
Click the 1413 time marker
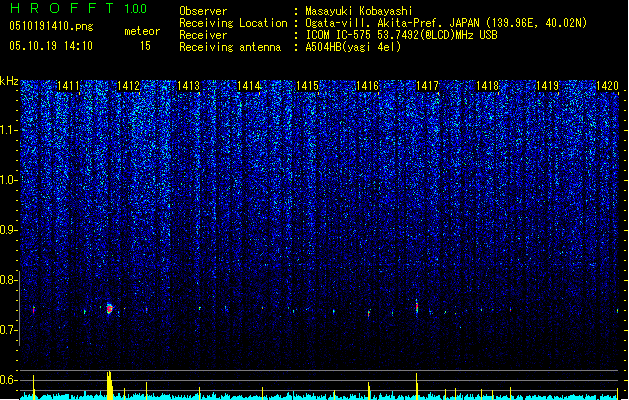tap(189, 86)
